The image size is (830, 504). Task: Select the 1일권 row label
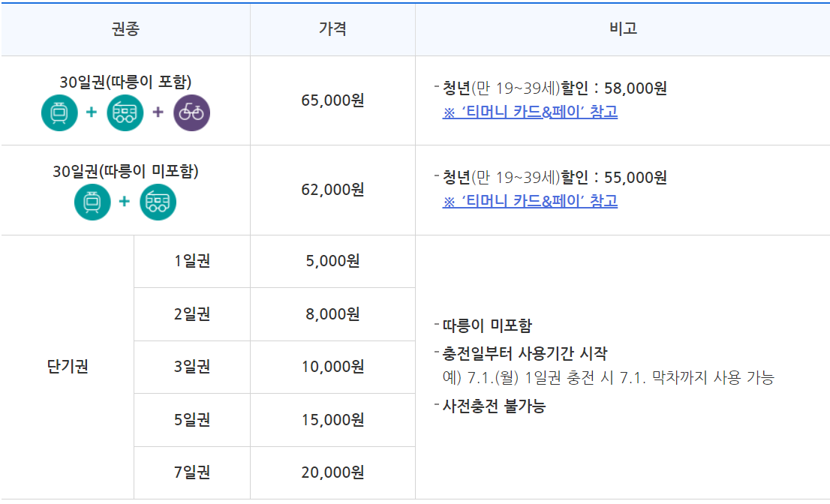[192, 261]
